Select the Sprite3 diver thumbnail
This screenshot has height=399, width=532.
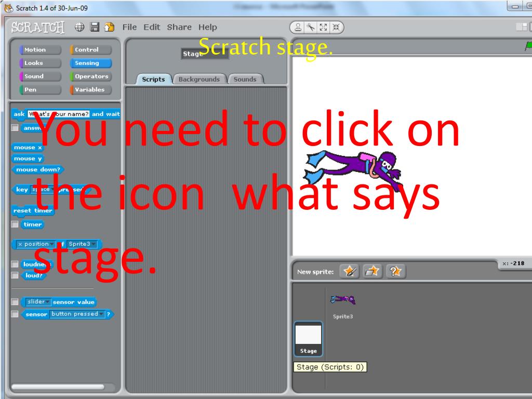(x=343, y=300)
